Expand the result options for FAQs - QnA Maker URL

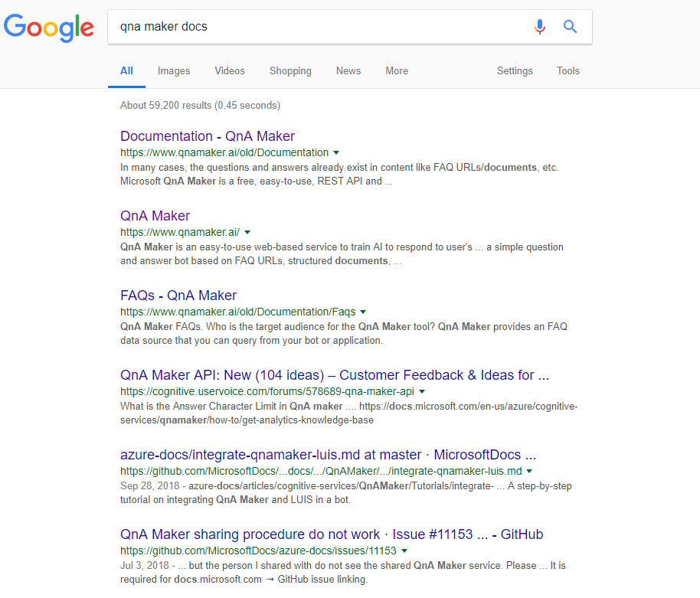click(x=363, y=312)
